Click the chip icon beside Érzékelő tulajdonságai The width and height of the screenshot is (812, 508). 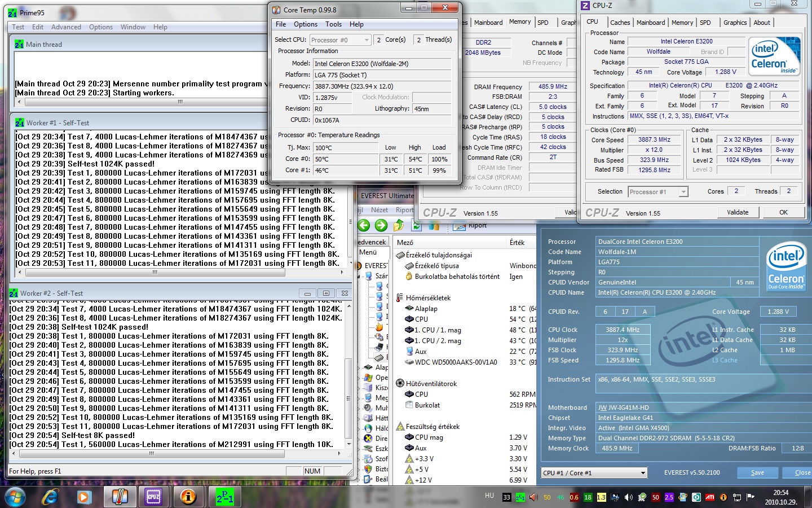pyautogui.click(x=401, y=255)
